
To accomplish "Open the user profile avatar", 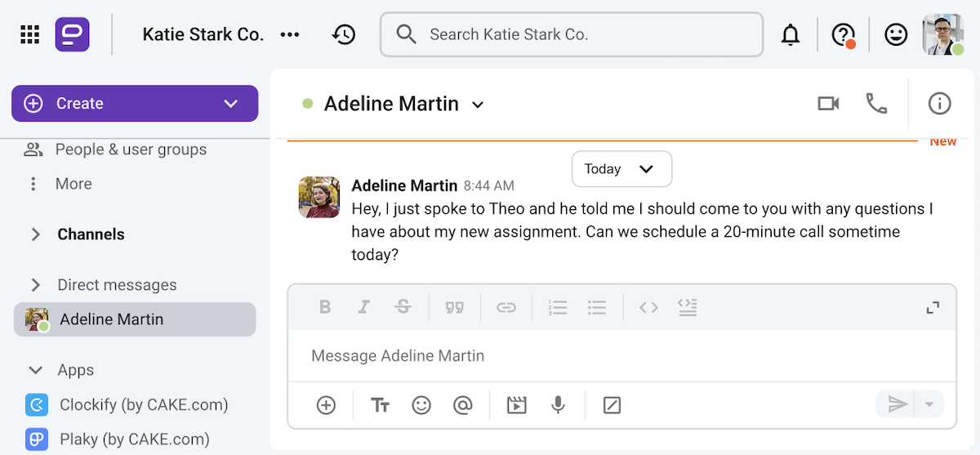I will click(943, 34).
